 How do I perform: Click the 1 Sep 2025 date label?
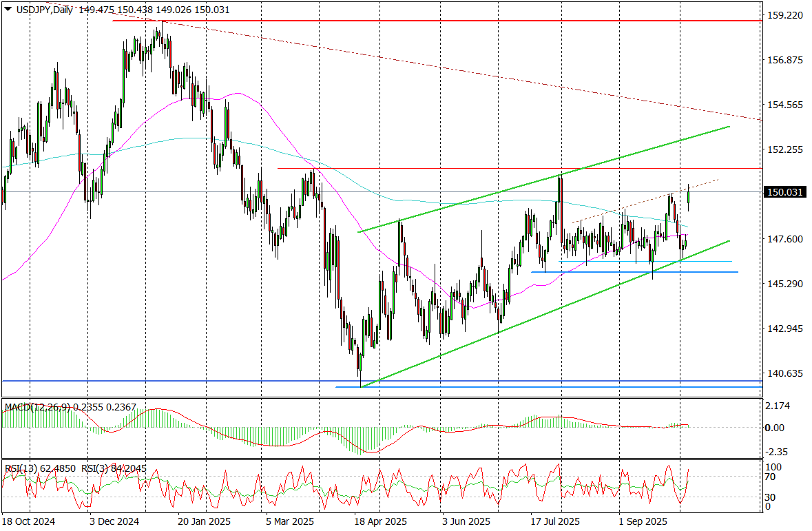point(642,521)
